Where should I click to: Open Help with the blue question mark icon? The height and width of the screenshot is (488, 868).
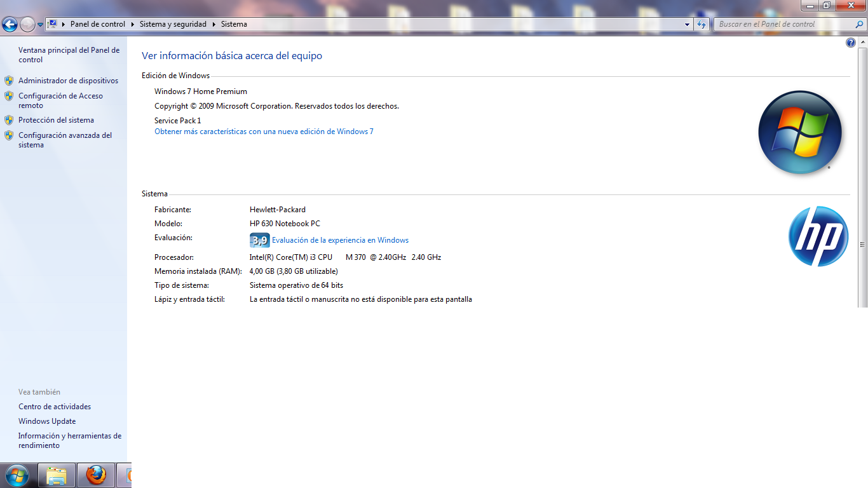pyautogui.click(x=851, y=43)
